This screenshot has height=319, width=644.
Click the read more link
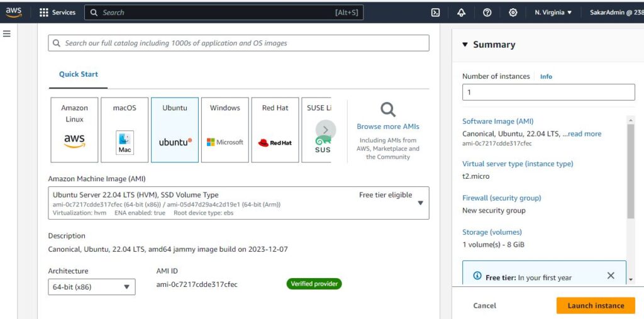[585, 133]
